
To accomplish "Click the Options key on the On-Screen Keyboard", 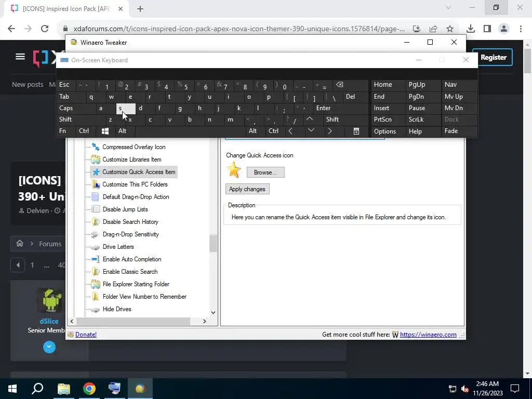I will 389,131.
